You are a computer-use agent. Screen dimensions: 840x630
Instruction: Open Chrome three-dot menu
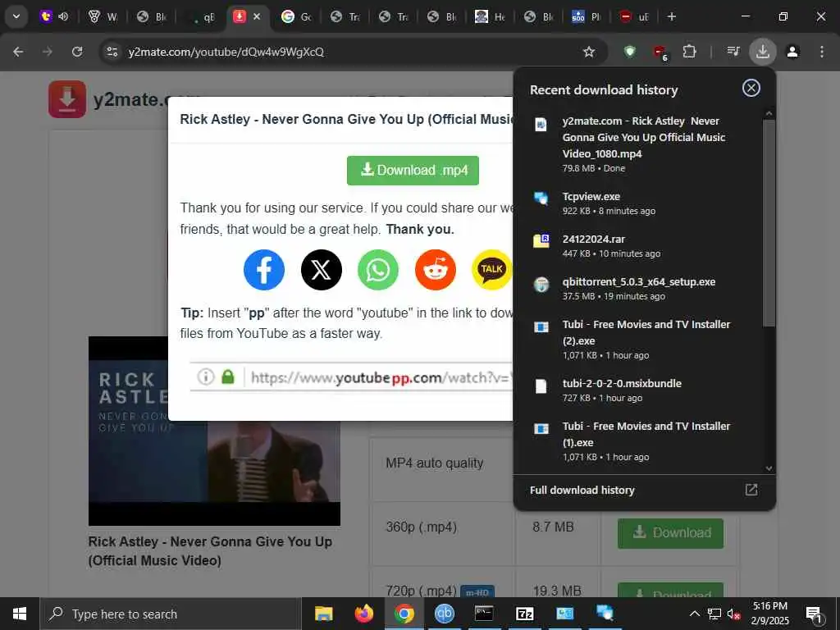pyautogui.click(x=822, y=52)
